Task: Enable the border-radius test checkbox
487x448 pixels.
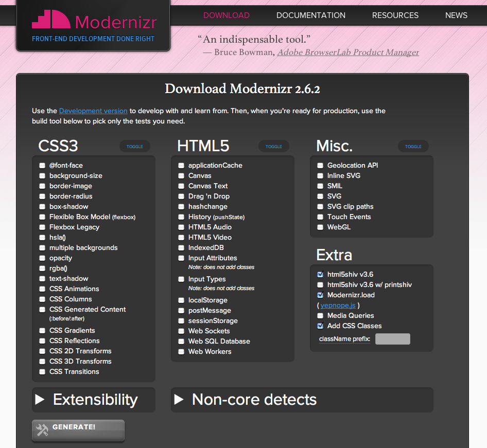Action: 42,196
